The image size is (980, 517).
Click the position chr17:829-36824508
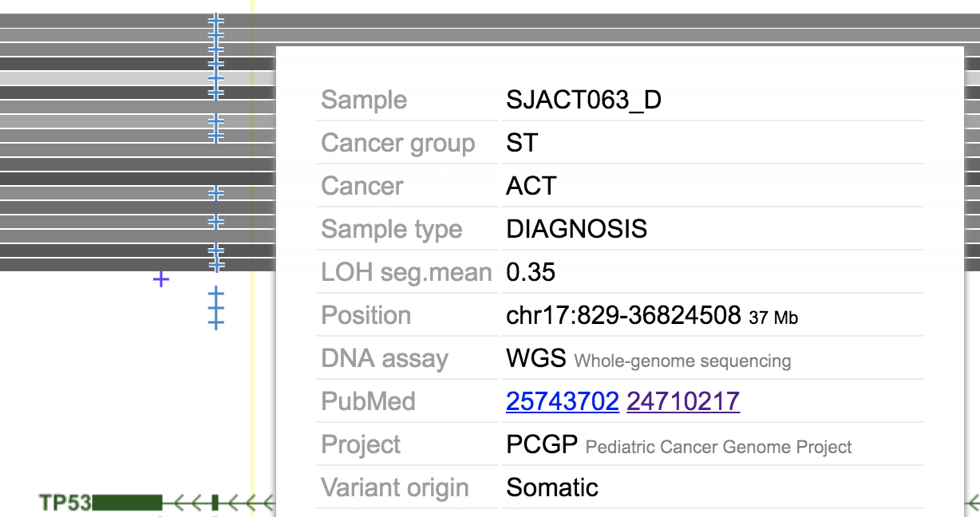(623, 315)
